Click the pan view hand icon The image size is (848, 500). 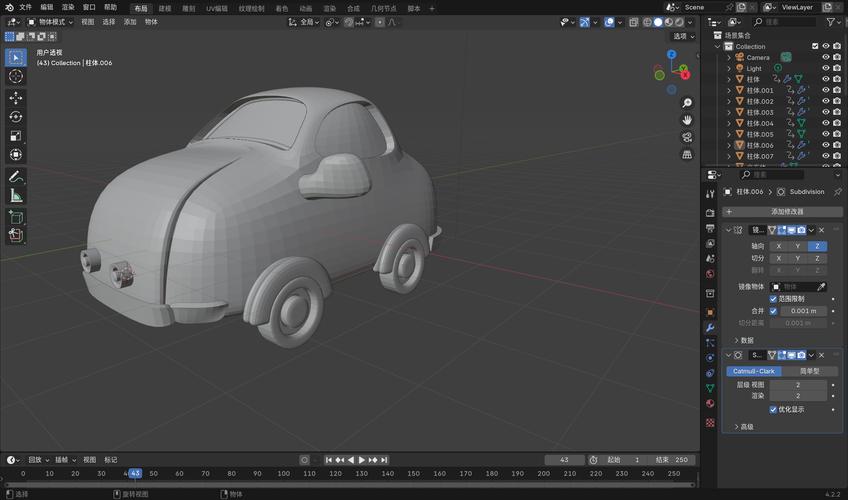tap(687, 120)
